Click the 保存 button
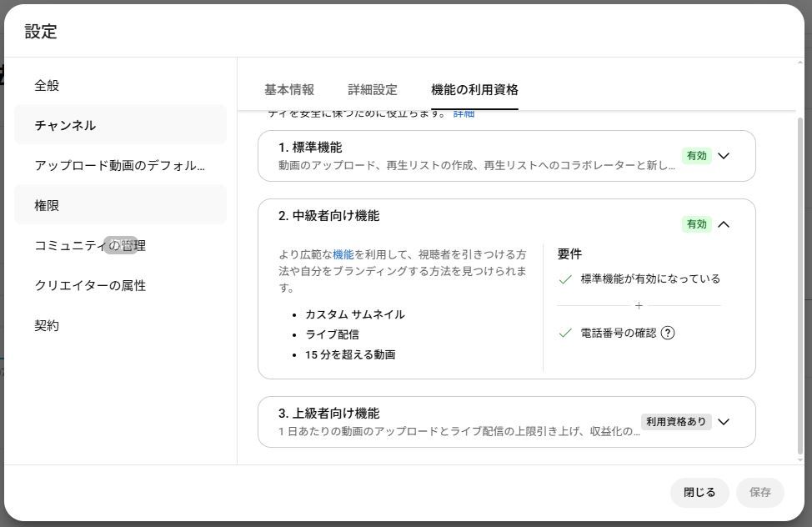This screenshot has width=812, height=527. click(x=759, y=492)
